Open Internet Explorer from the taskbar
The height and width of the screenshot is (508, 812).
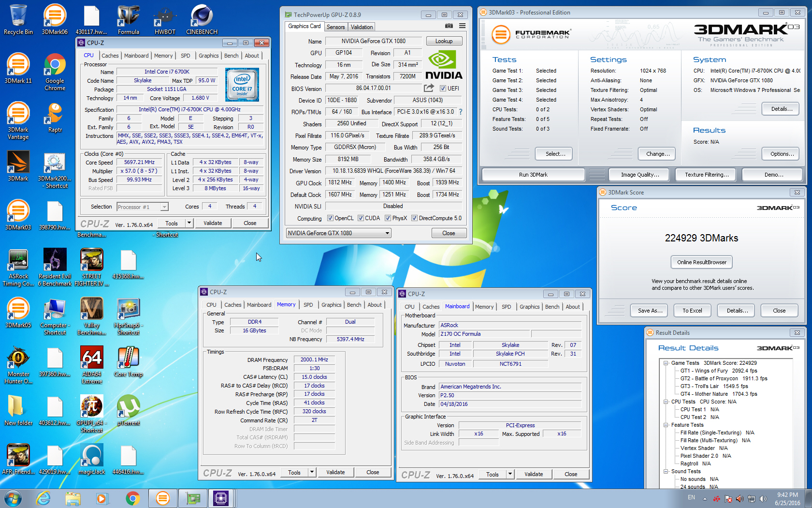[43, 498]
